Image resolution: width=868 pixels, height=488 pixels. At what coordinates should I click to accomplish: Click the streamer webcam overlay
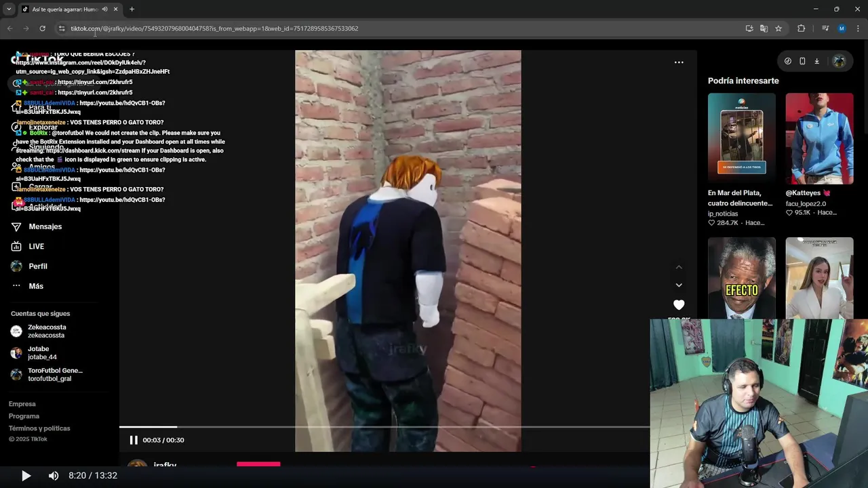coord(759,403)
